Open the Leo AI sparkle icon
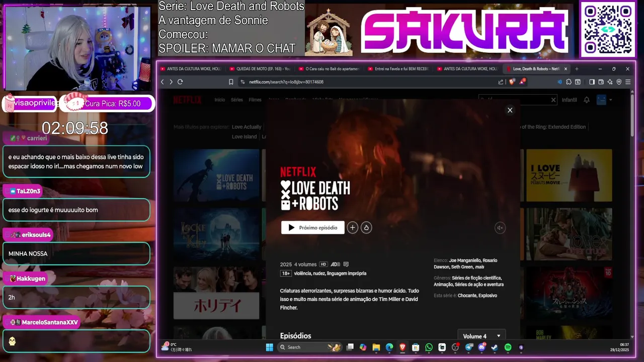644x362 pixels. [x=610, y=82]
